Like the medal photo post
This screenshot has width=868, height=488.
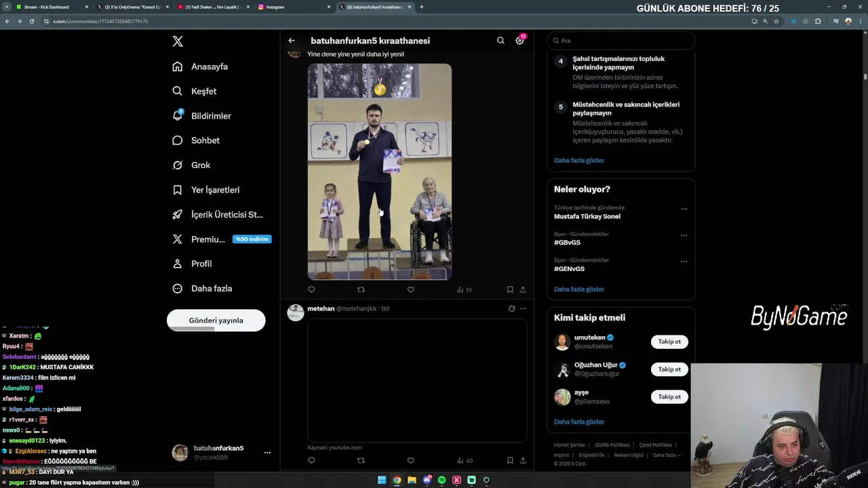[410, 289]
